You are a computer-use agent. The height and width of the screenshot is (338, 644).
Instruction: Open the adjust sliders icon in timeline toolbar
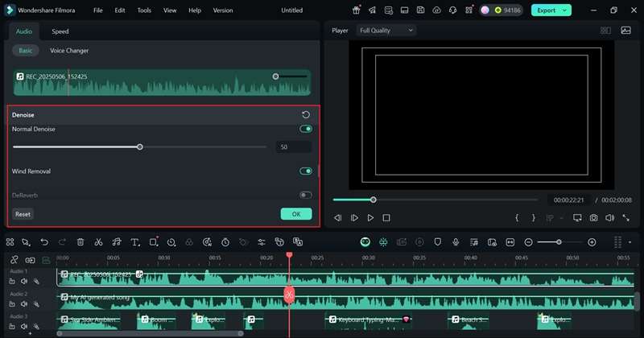pyautogui.click(x=262, y=242)
